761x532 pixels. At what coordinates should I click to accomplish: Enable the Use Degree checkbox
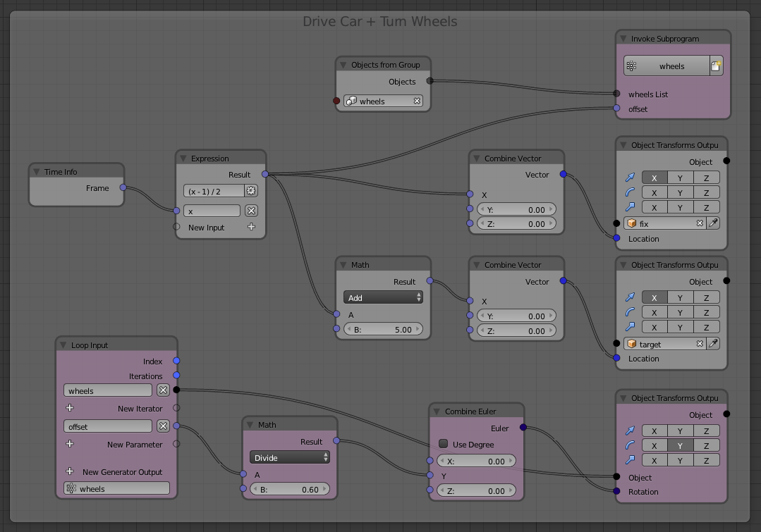[444, 445]
